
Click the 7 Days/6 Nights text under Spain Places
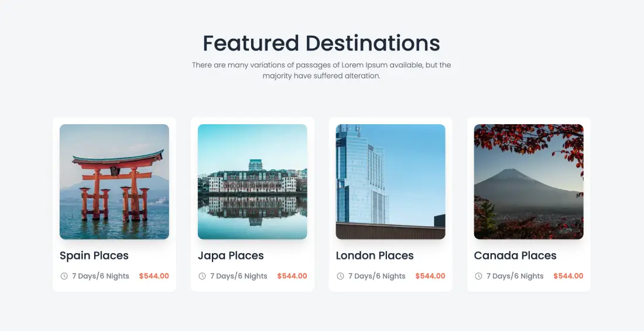click(101, 276)
